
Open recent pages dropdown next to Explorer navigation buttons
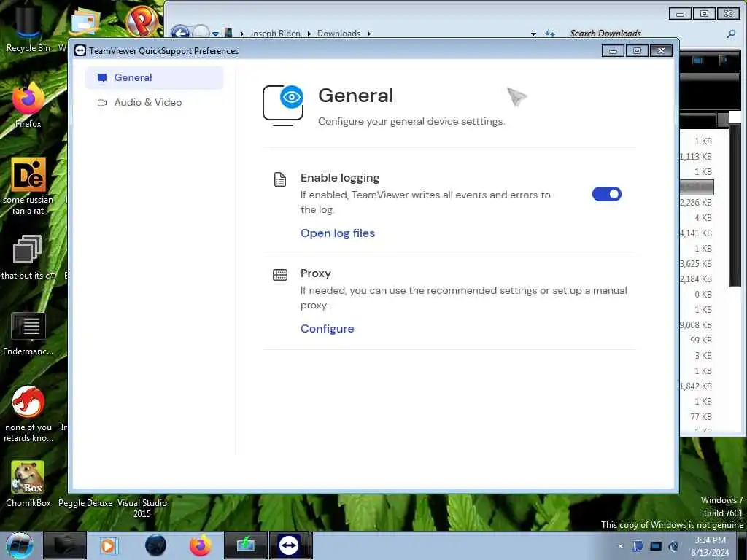pyautogui.click(x=215, y=34)
